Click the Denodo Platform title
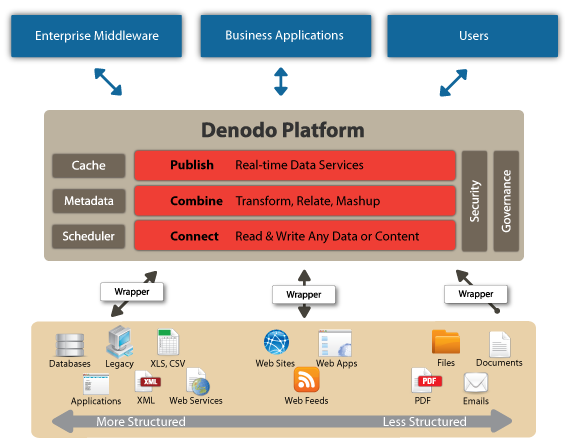 pyautogui.click(x=283, y=130)
